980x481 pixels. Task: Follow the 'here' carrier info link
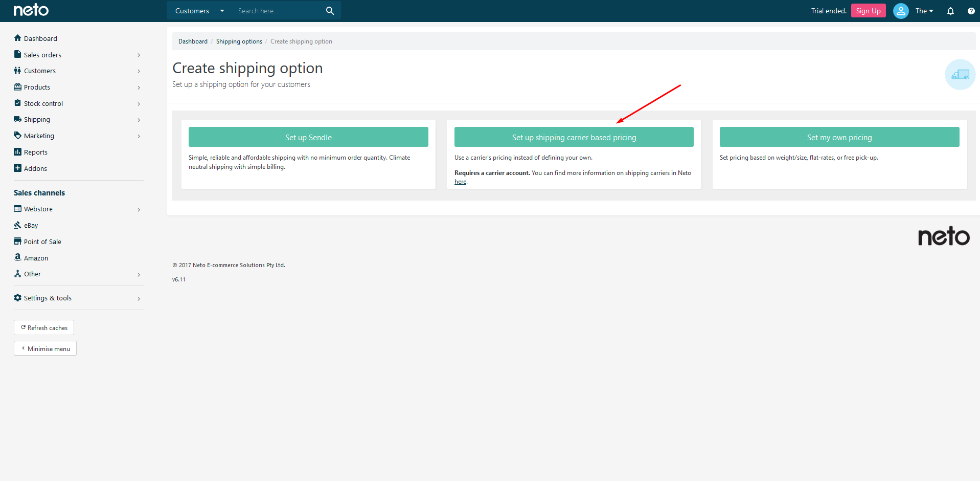(460, 182)
